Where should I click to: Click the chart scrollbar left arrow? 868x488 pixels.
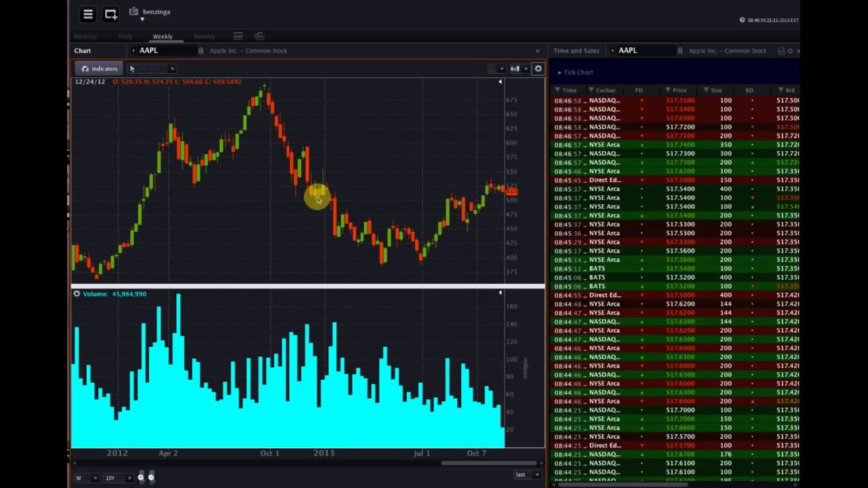74,464
